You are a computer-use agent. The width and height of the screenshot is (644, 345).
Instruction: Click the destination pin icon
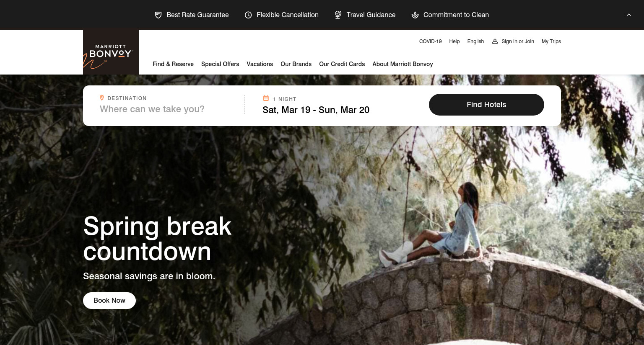click(101, 98)
